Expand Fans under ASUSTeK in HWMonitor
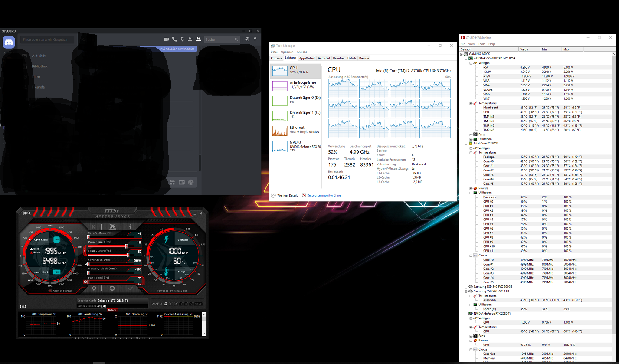Image resolution: width=619 pixels, height=364 pixels. (472, 134)
